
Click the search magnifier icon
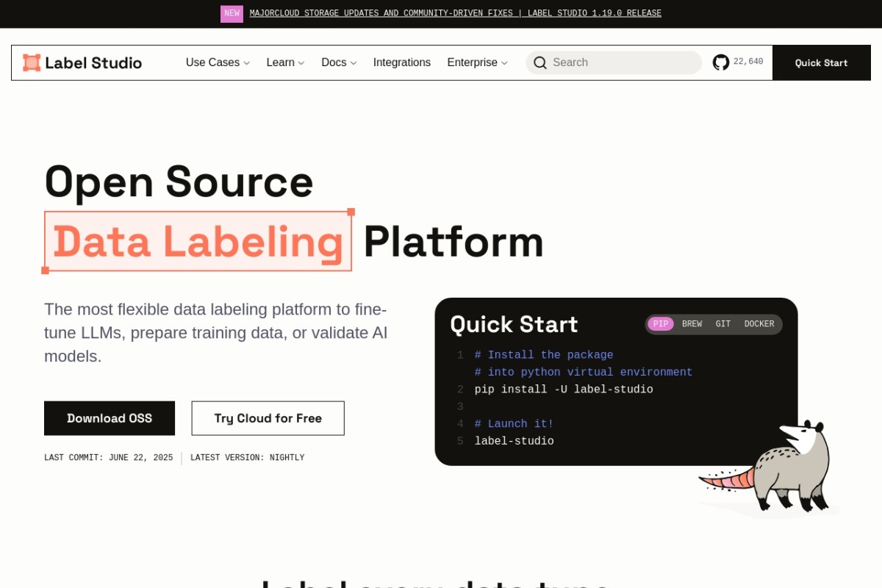point(540,62)
